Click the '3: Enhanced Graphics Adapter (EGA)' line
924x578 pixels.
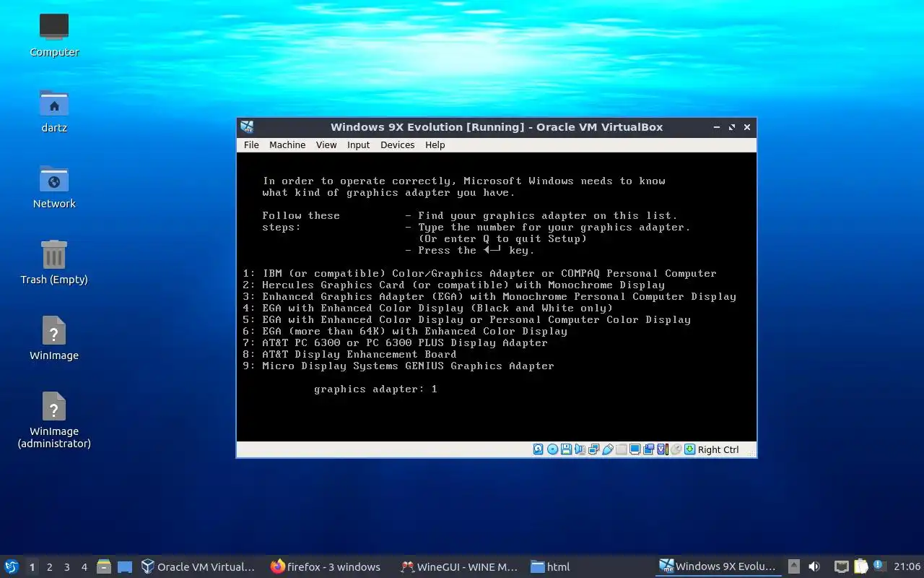click(489, 296)
